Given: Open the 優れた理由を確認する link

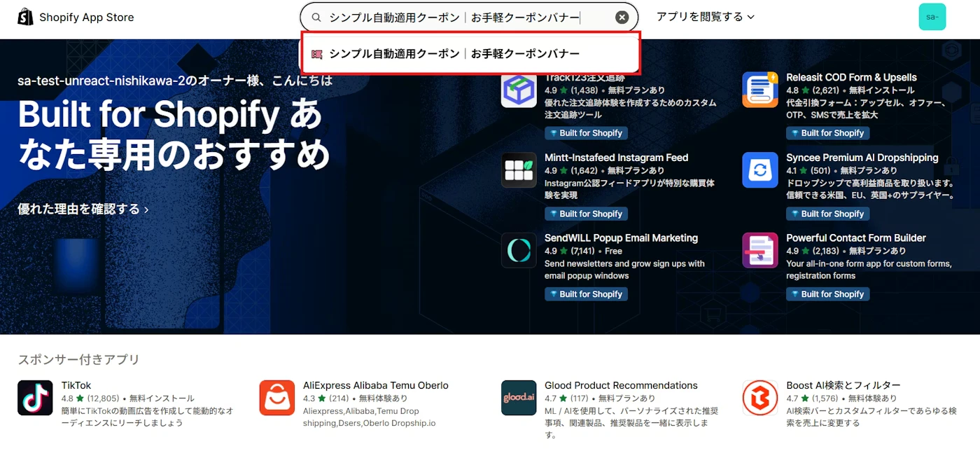Looking at the screenshot, I should tap(83, 209).
